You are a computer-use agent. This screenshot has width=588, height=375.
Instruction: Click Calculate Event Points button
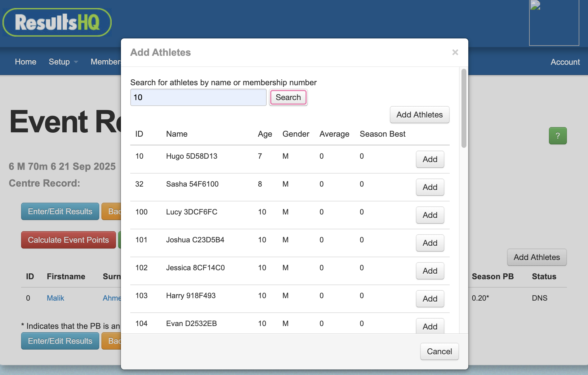pyautogui.click(x=69, y=240)
